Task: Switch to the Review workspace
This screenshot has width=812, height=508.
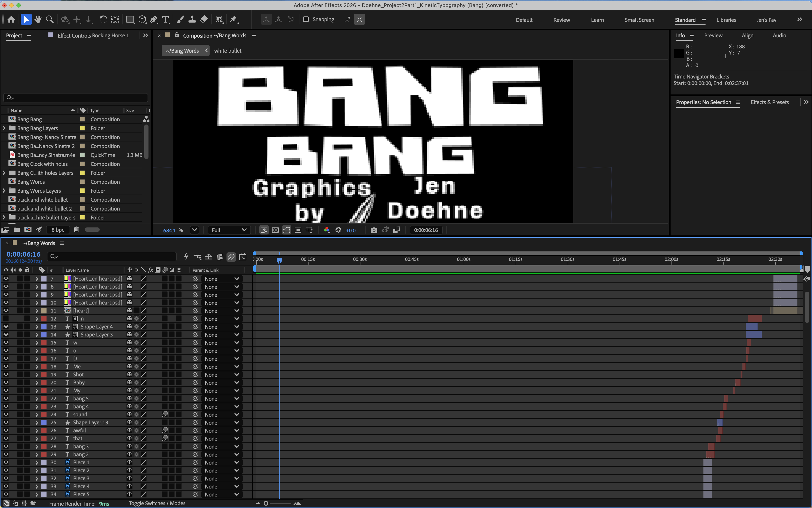Action: 561,20
